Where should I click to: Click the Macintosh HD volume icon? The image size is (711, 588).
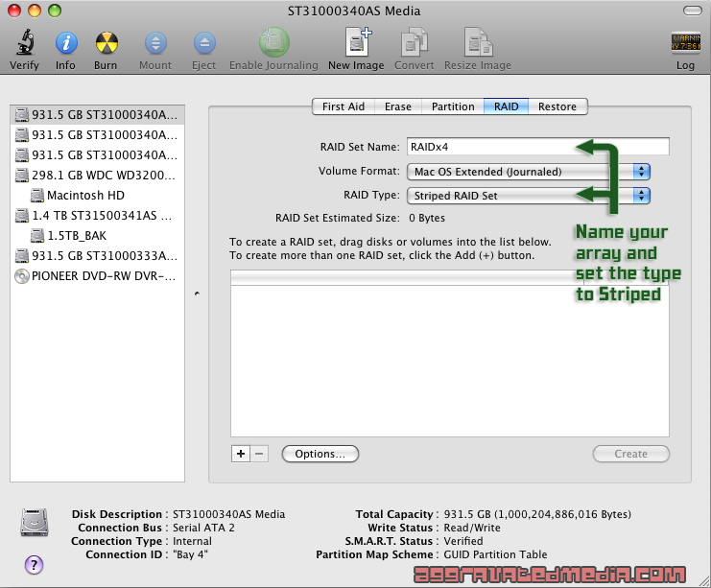[x=37, y=196]
